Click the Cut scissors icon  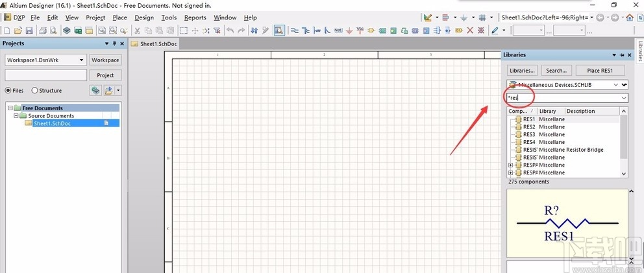pyautogui.click(x=138, y=30)
